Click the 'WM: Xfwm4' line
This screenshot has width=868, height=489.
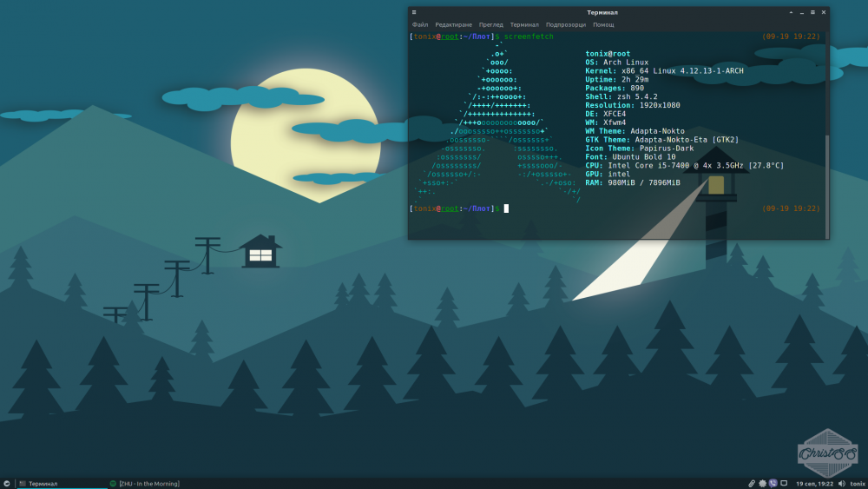tap(606, 122)
